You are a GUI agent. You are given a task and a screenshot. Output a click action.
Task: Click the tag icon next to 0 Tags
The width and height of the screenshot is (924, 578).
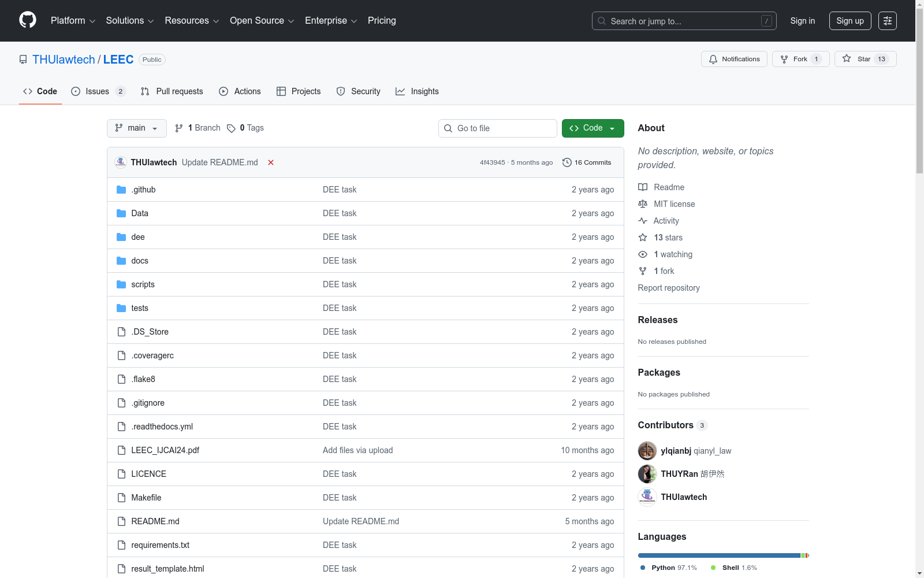click(231, 128)
